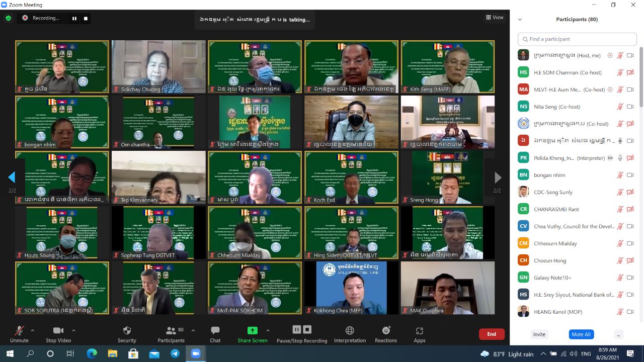Open Telegram from the taskbar
Screen dimensions: 644x362
[x=175, y=354]
